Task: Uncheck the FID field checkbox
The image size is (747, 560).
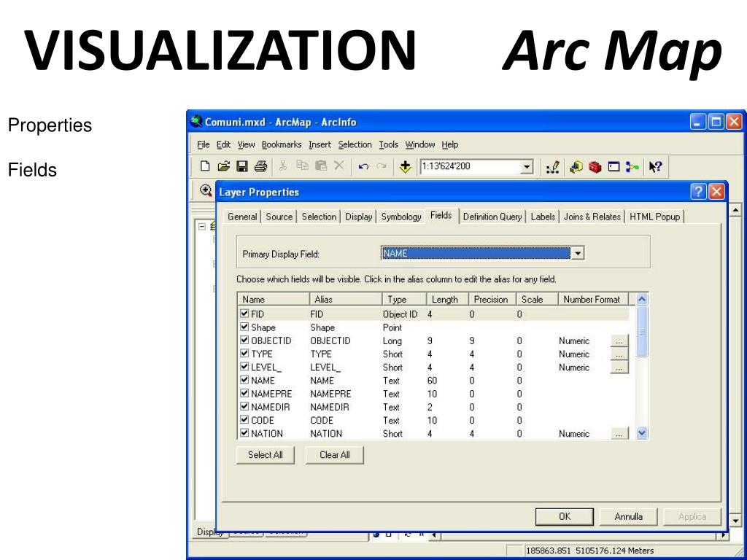Action: coord(244,314)
